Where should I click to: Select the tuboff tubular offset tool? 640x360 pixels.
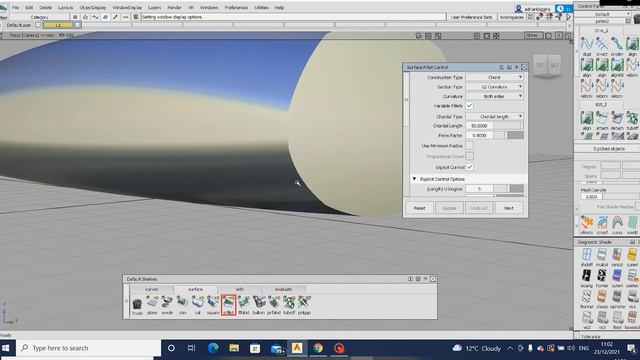coord(289,304)
